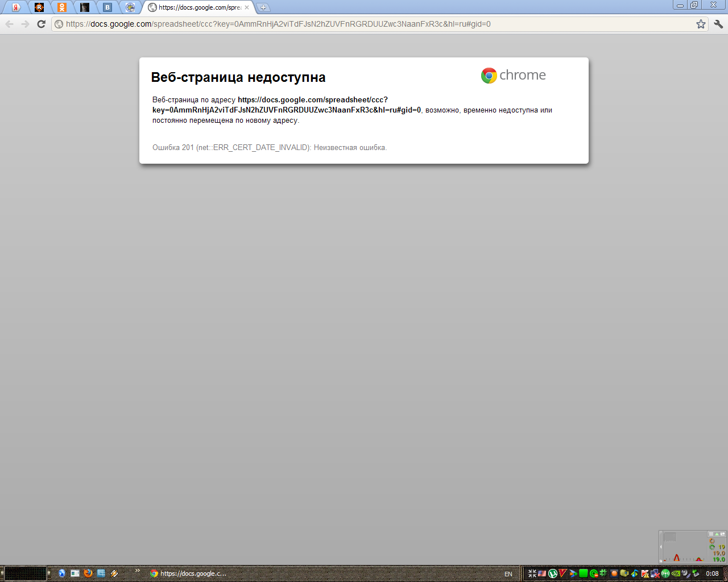The height and width of the screenshot is (582, 728).
Task: Click the bold docs.google.com URL in the error message
Action: [287, 105]
